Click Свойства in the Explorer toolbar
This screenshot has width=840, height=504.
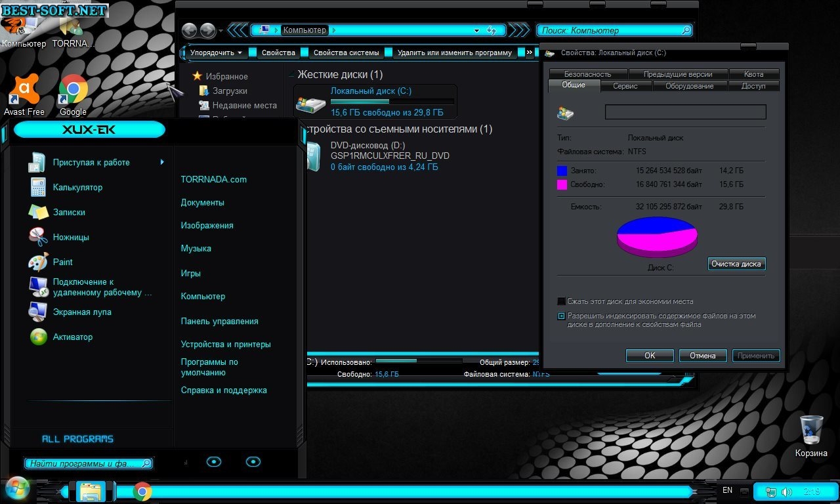click(278, 52)
